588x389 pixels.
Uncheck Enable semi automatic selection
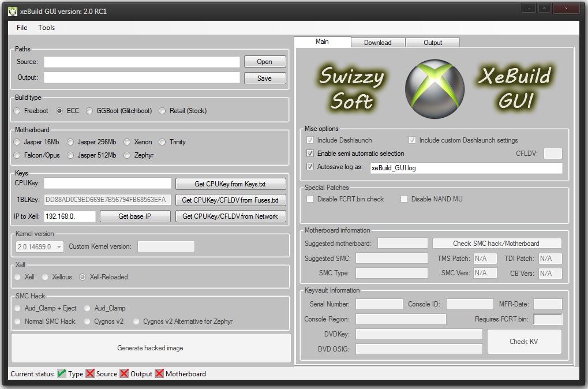(x=310, y=154)
